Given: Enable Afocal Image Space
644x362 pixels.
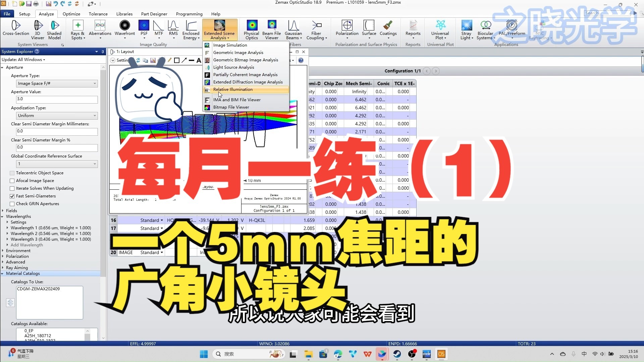Looking at the screenshot, I should [12, 180].
